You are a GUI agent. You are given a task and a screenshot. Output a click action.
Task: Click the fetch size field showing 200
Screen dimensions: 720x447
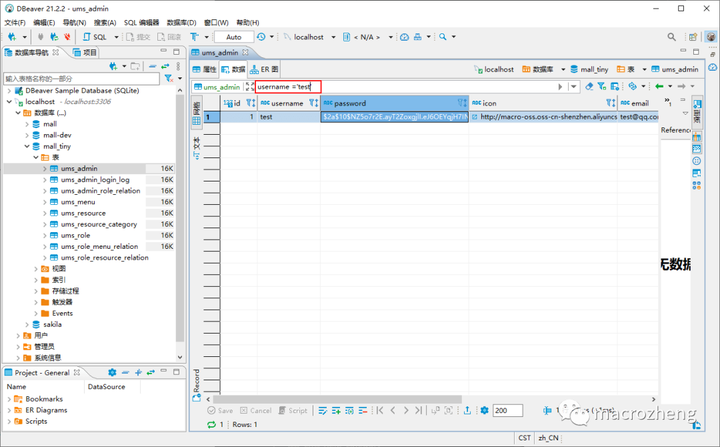[x=507, y=410]
